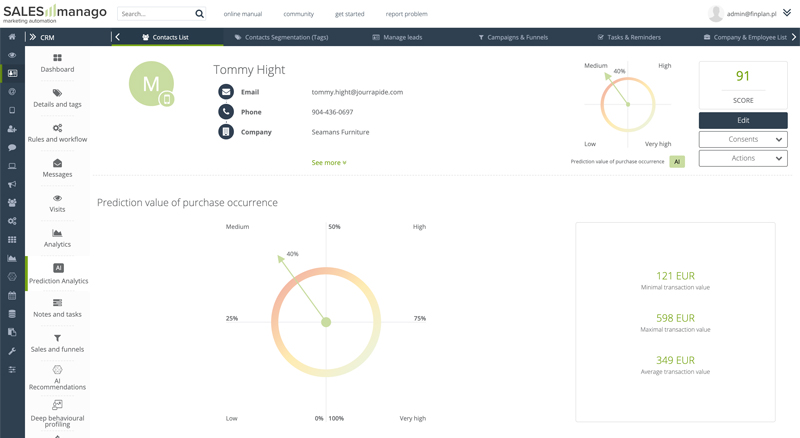Viewport: 800px width, 438px height.
Task: Open the report problem link
Action: pyautogui.click(x=407, y=14)
